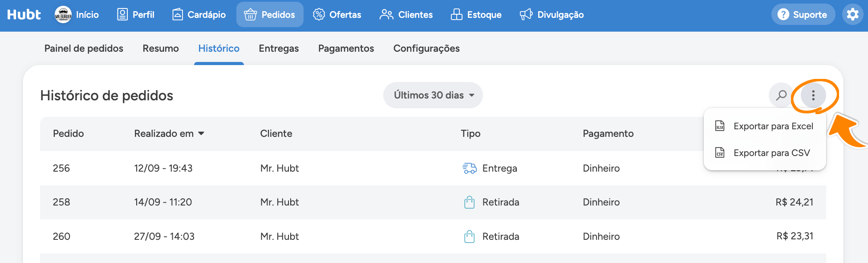Select order number 258
Screen dimensions: 868x263
pos(61,202)
